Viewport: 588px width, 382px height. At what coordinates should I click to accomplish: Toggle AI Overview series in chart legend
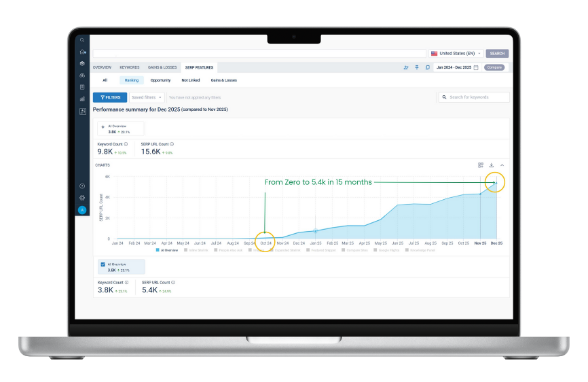coord(167,250)
